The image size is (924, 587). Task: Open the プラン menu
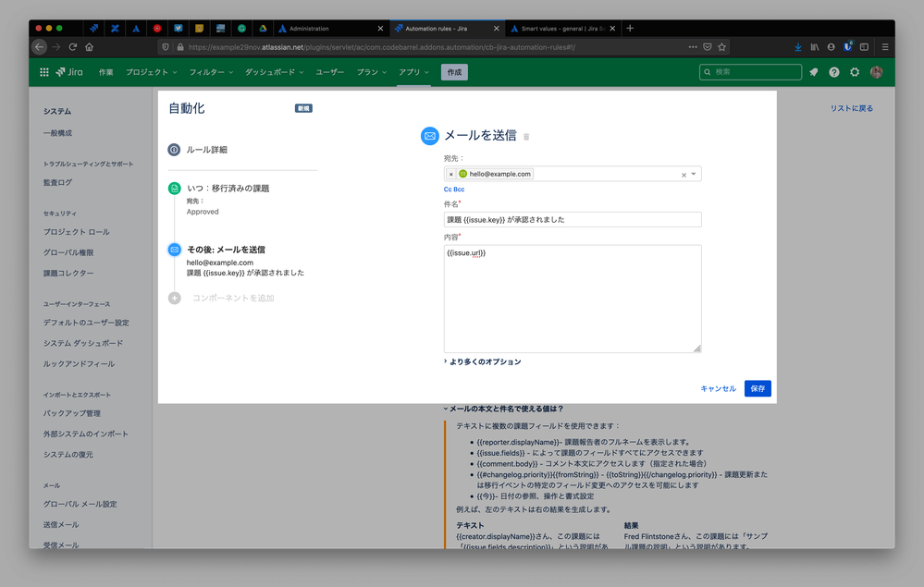(x=371, y=72)
